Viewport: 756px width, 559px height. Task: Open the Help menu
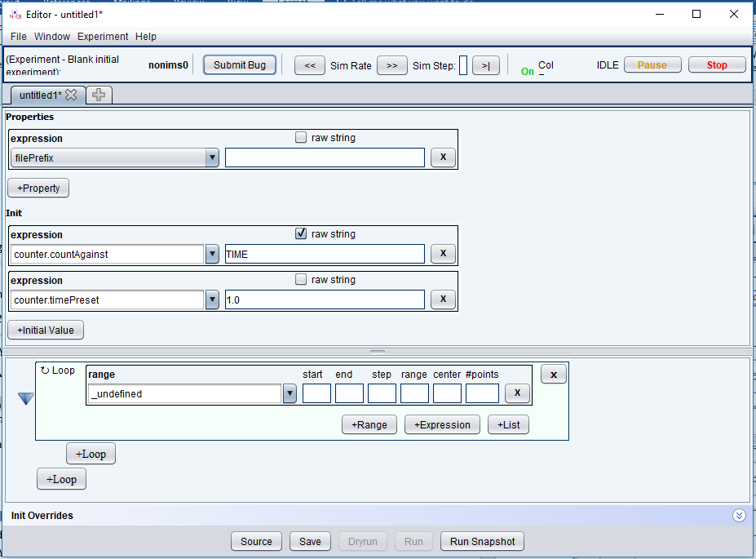coord(146,37)
